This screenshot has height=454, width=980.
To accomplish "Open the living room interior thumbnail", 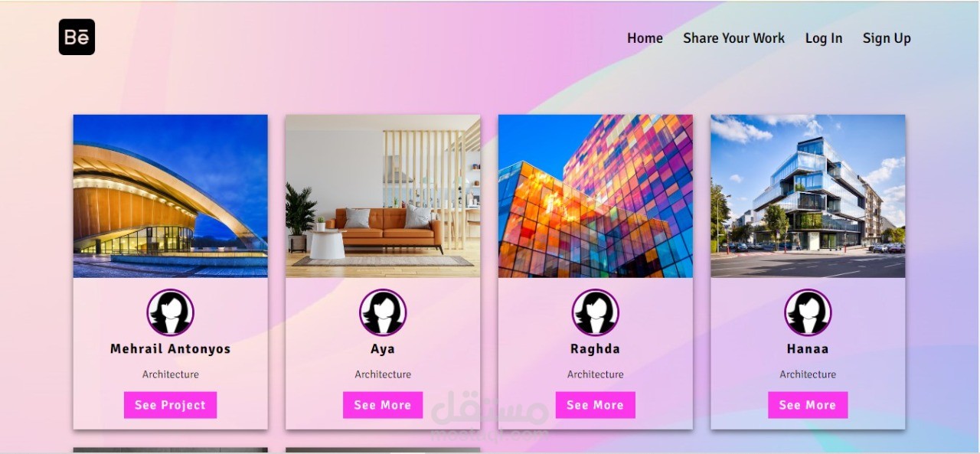I will (383, 196).
